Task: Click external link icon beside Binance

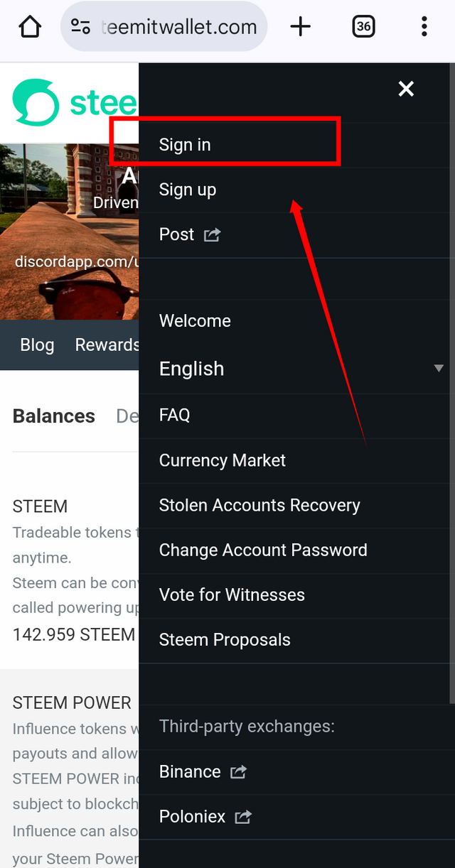Action: coord(238,772)
